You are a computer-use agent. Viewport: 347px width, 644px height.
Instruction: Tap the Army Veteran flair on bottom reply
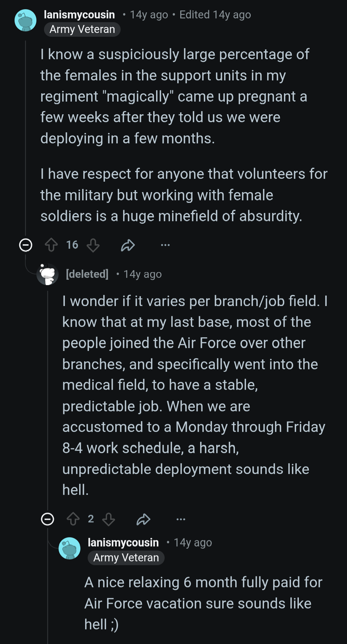pyautogui.click(x=126, y=558)
